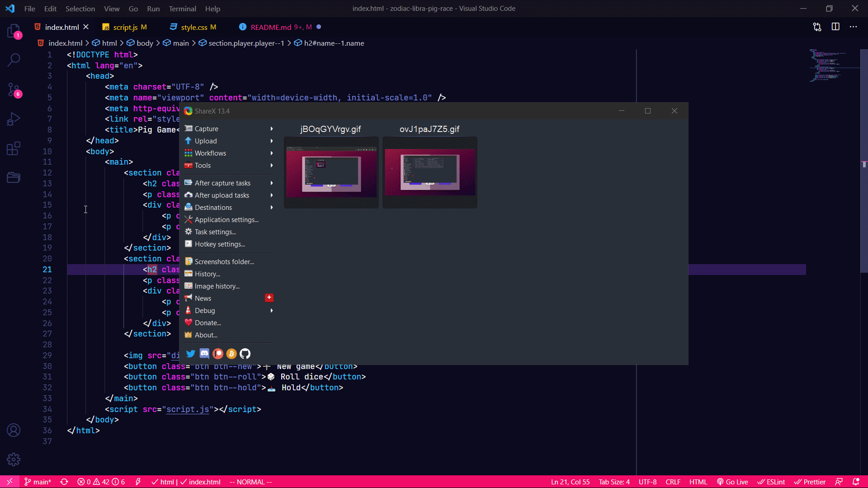Expand the ShareX Tools submenu

(228, 166)
